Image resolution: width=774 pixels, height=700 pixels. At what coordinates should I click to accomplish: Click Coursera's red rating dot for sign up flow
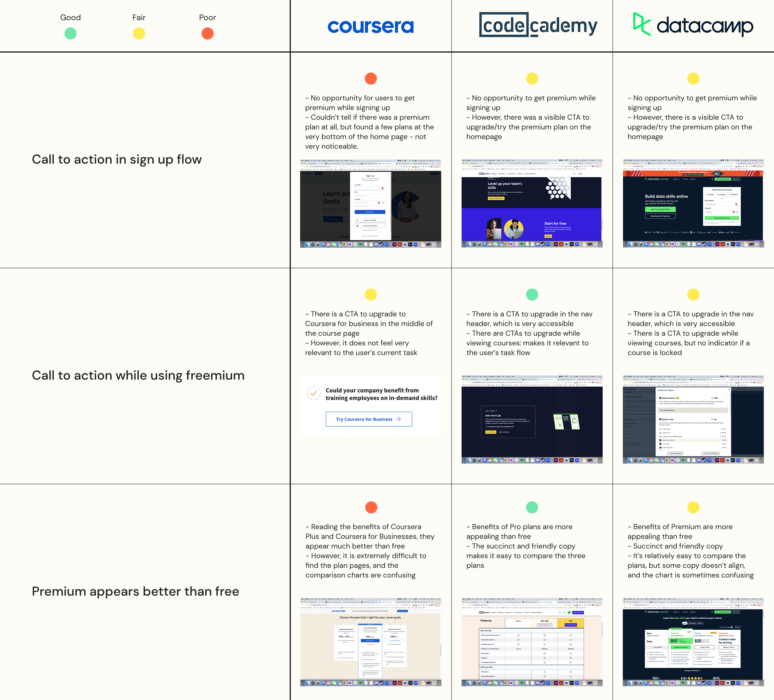[371, 79]
